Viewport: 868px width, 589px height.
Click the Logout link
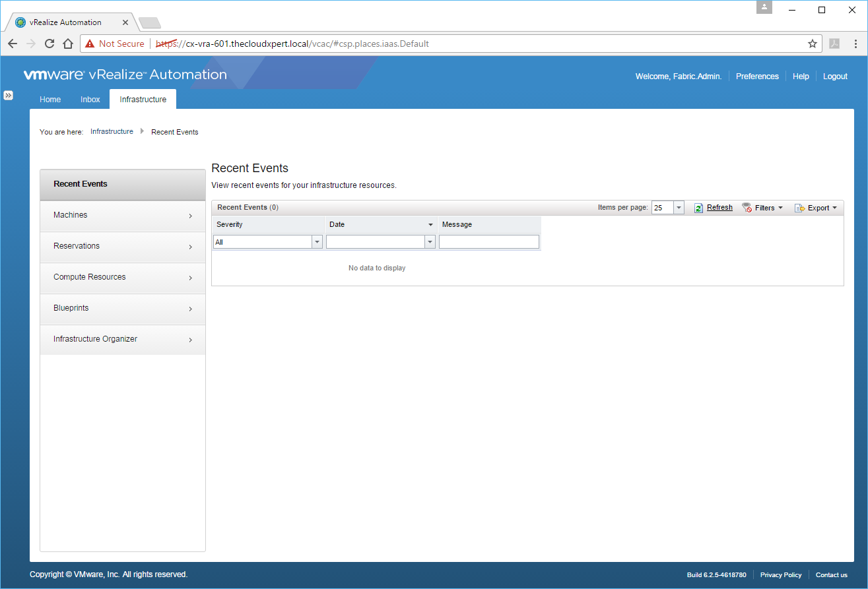(835, 77)
